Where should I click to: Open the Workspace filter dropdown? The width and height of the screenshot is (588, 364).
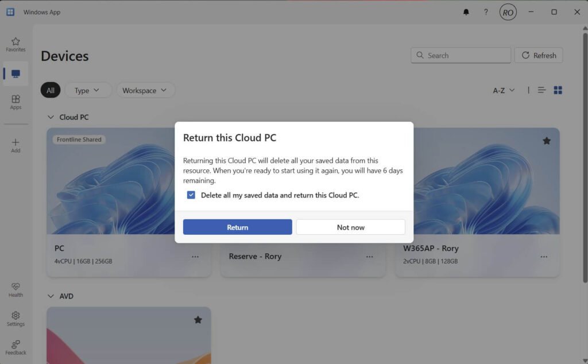[145, 90]
